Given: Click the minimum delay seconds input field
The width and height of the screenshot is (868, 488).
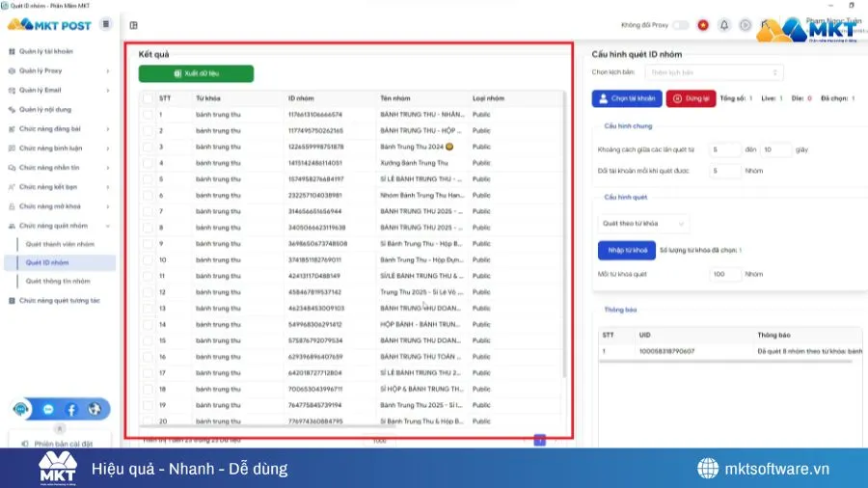Looking at the screenshot, I should pyautogui.click(x=724, y=149).
